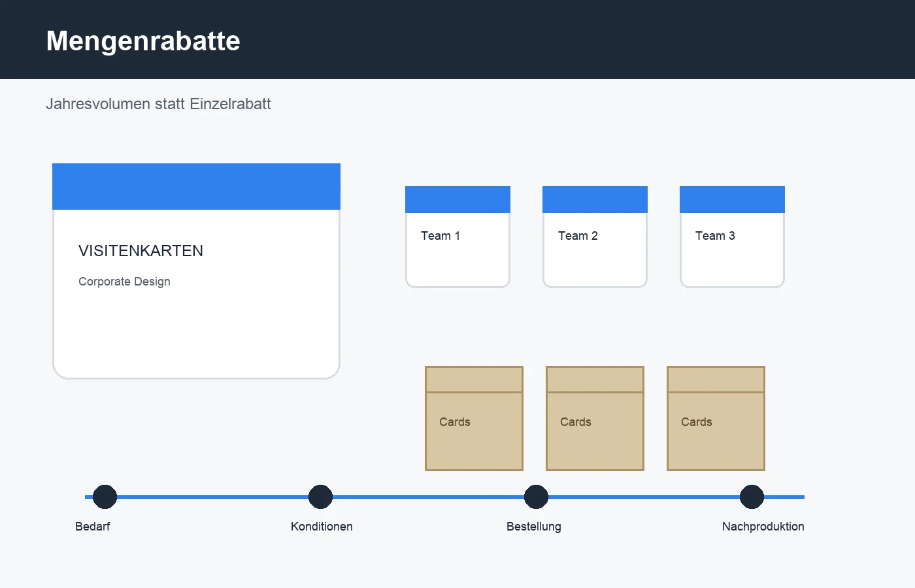The width and height of the screenshot is (915, 588).
Task: Select the Konditionen timeline marker
Action: point(320,497)
